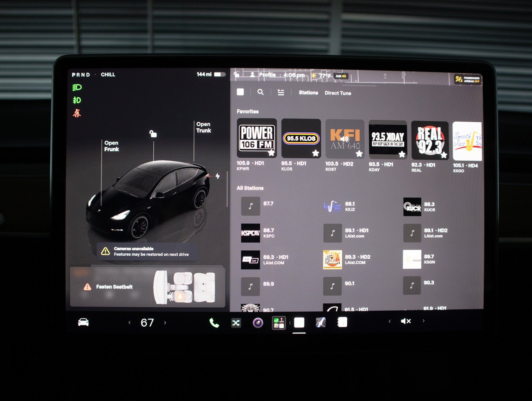Unfavorite star on 93.5 KDAY tile
Image resolution: width=532 pixels, height=401 pixels.
click(402, 154)
